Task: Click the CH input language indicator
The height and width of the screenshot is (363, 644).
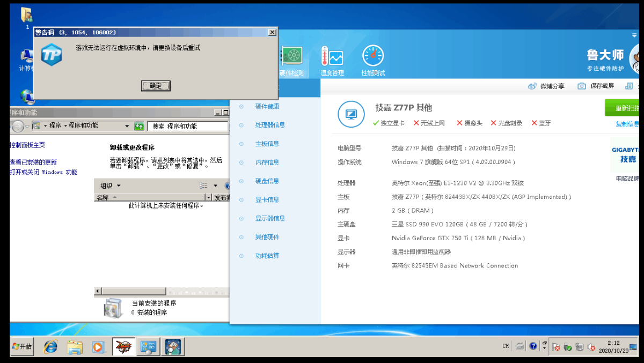Action: click(x=506, y=346)
